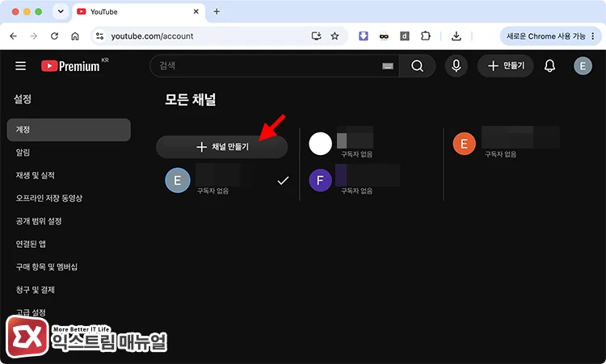Reload the page
606x364 pixels.
(x=54, y=36)
